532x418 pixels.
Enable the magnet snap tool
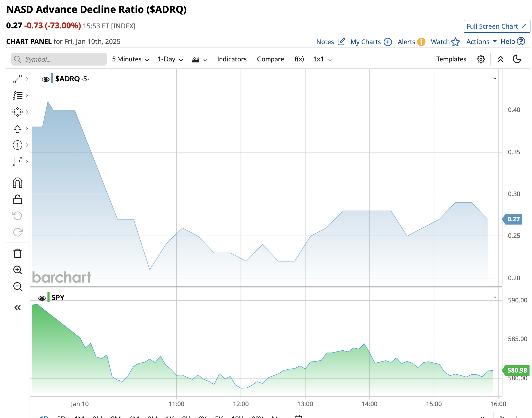click(x=18, y=183)
